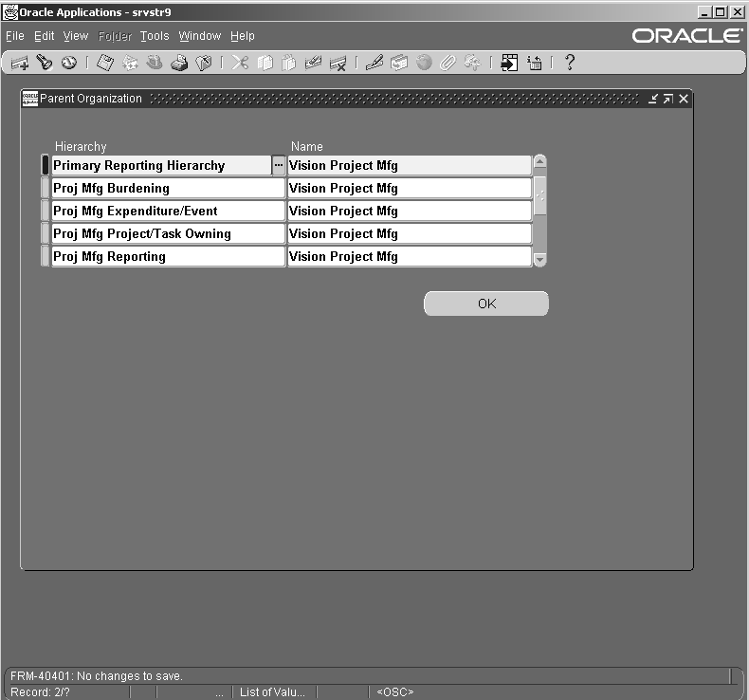This screenshot has height=700, width=749.
Task: Select the Proj Mfg Project/Task Owning field
Action: 168,233
